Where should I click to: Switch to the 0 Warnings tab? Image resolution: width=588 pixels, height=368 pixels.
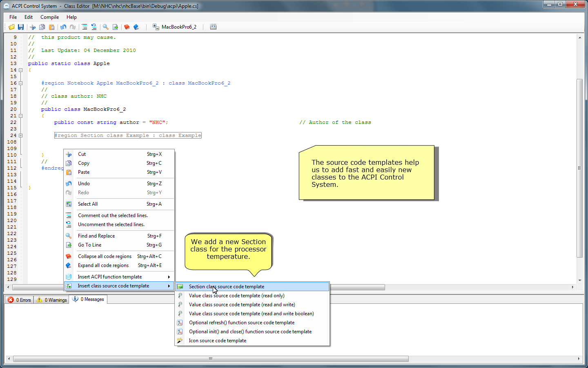52,300
